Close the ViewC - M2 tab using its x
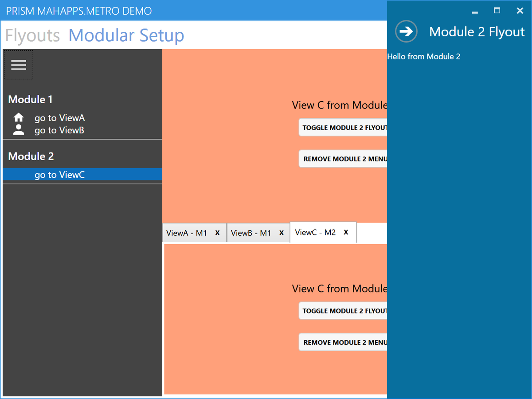The image size is (532, 399). 346,232
